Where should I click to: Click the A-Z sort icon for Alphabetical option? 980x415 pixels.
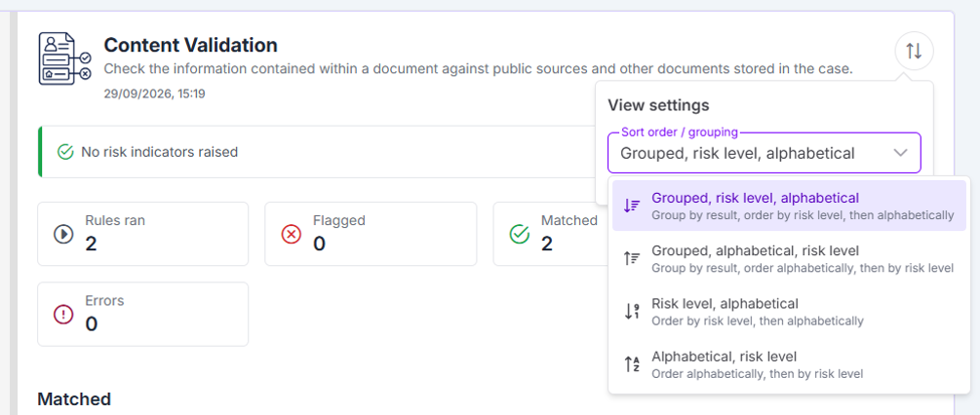[632, 364]
